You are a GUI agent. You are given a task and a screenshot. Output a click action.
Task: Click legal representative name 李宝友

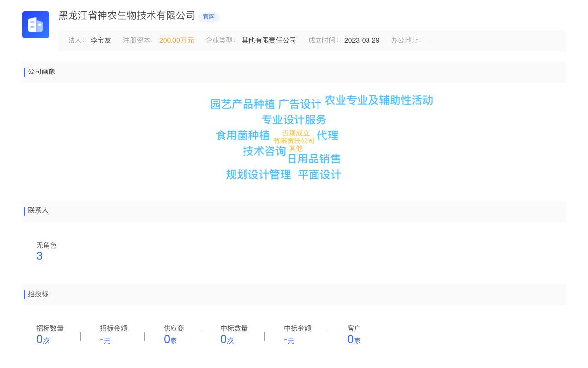(101, 41)
